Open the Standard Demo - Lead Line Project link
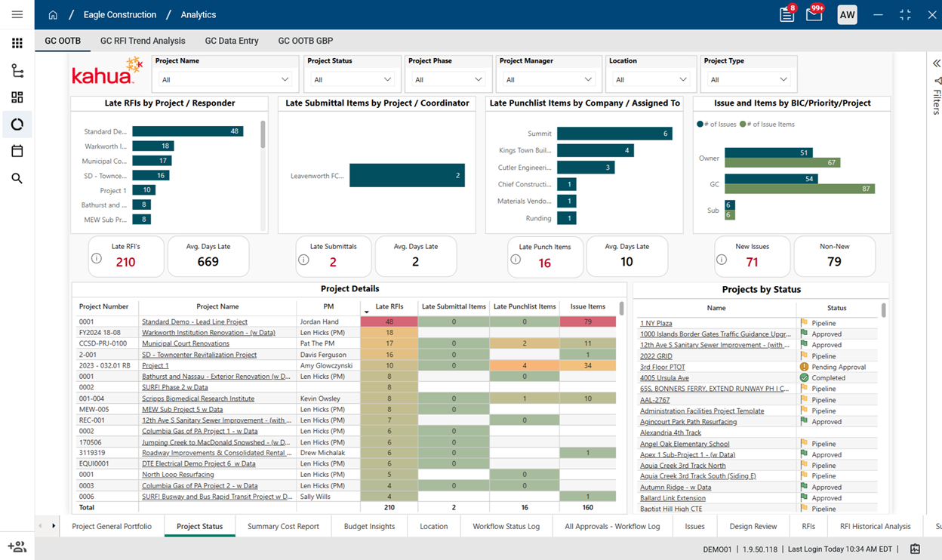Image resolution: width=942 pixels, height=560 pixels. click(195, 322)
